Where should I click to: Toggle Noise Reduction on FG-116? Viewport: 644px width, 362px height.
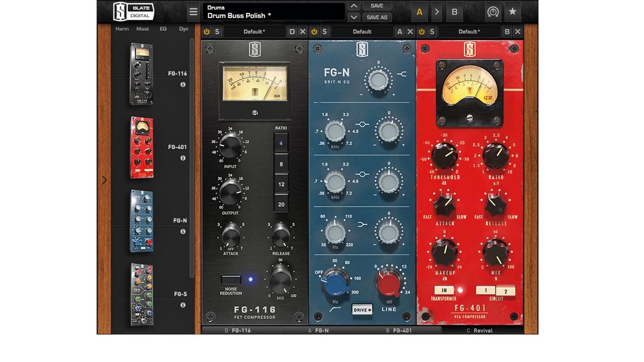point(231,280)
